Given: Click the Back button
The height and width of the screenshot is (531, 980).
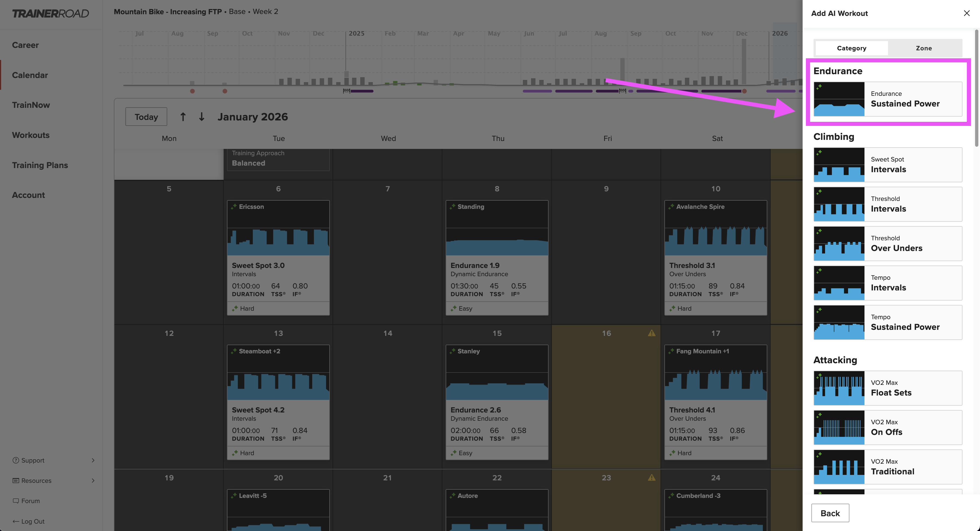Looking at the screenshot, I should pyautogui.click(x=830, y=513).
